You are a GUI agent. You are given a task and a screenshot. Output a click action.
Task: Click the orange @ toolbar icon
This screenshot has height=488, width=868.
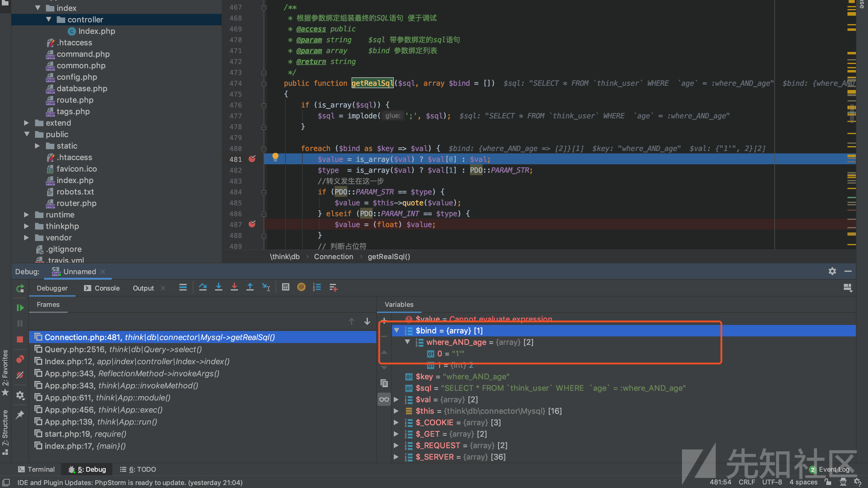[x=301, y=287]
